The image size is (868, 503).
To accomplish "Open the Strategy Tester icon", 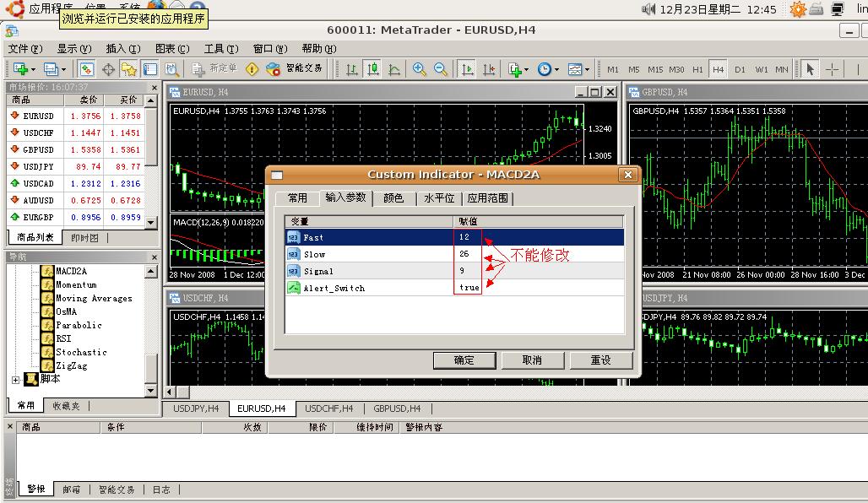I will pyautogui.click(x=172, y=69).
